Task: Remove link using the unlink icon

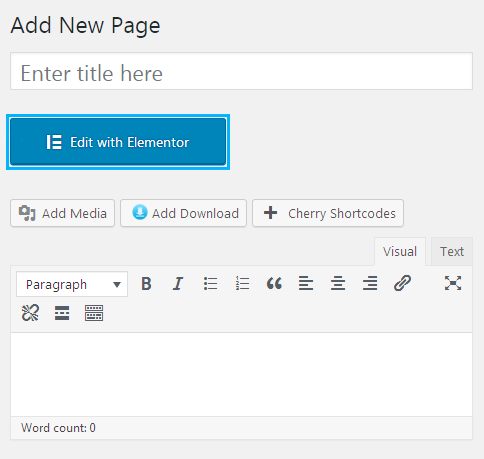Action: 30,313
